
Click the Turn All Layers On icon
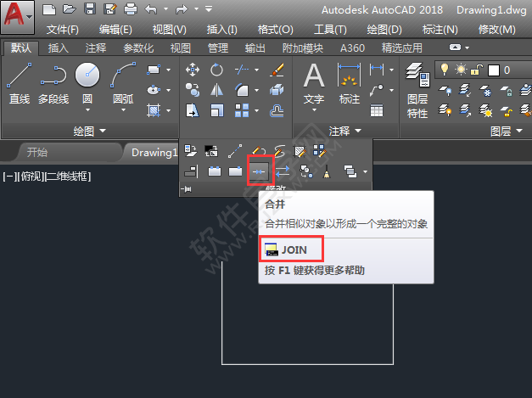click(x=445, y=110)
